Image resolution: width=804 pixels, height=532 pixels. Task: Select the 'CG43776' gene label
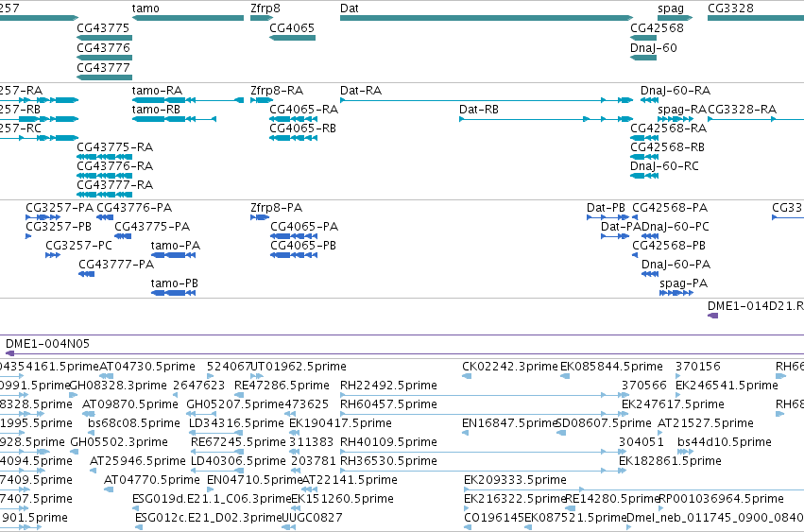click(x=103, y=47)
